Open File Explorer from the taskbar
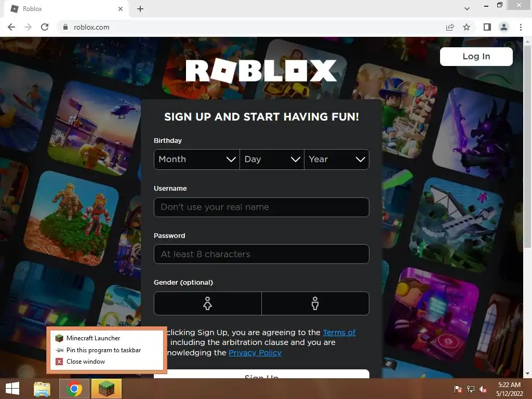The width and height of the screenshot is (532, 399). tap(42, 389)
